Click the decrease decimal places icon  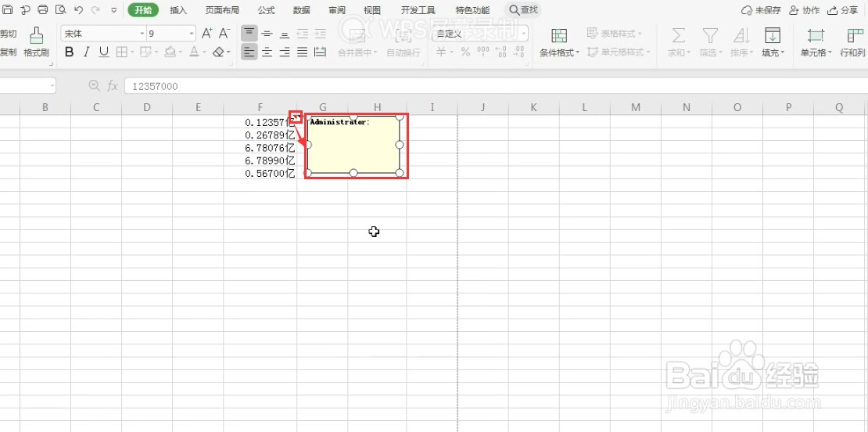[x=518, y=52]
